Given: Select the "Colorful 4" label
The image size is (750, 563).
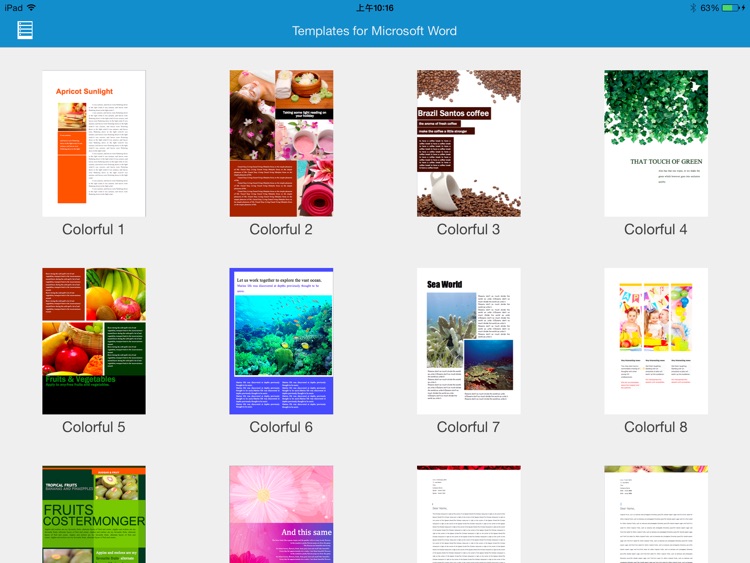Looking at the screenshot, I should (656, 230).
